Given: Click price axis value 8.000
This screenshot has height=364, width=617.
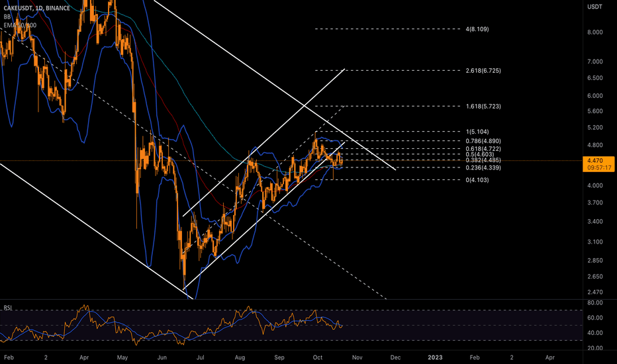Looking at the screenshot, I should coord(595,32).
